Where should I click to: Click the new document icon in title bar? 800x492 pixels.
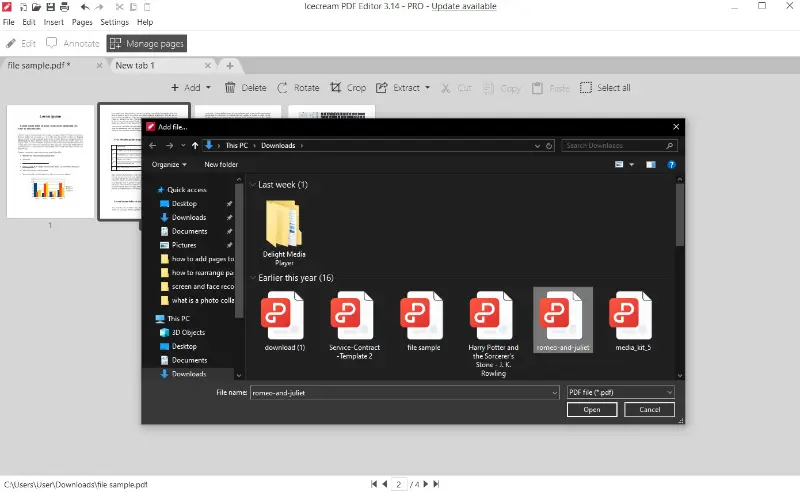pos(23,7)
